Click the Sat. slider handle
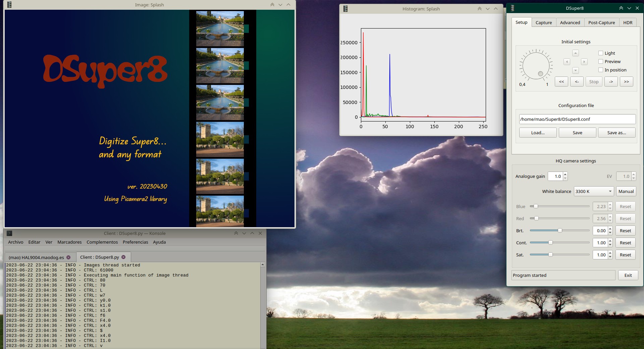 tap(550, 255)
